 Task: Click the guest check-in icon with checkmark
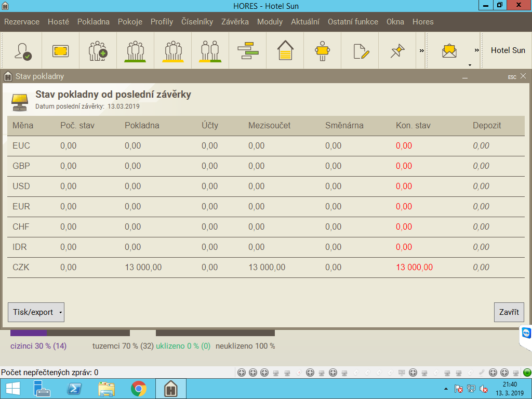tap(23, 50)
